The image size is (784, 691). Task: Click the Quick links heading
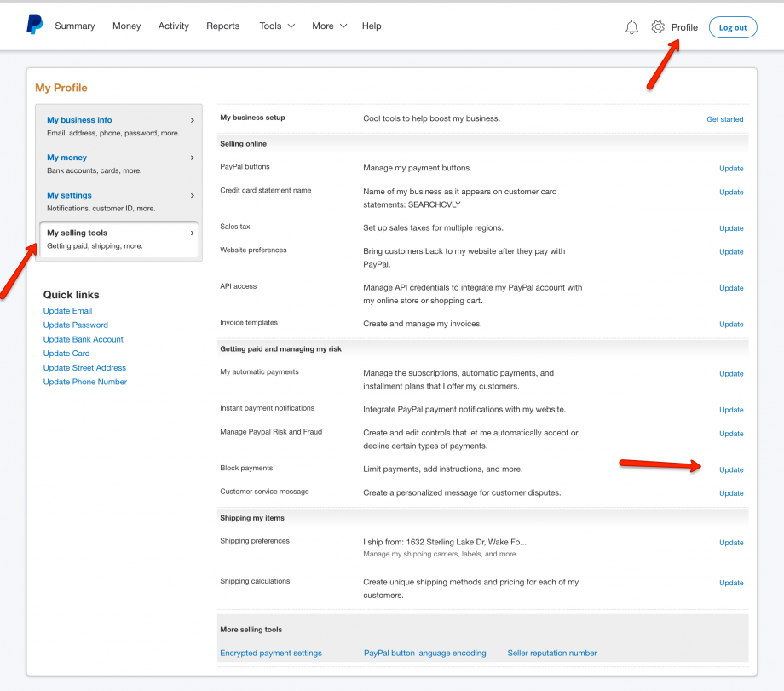pos(71,295)
